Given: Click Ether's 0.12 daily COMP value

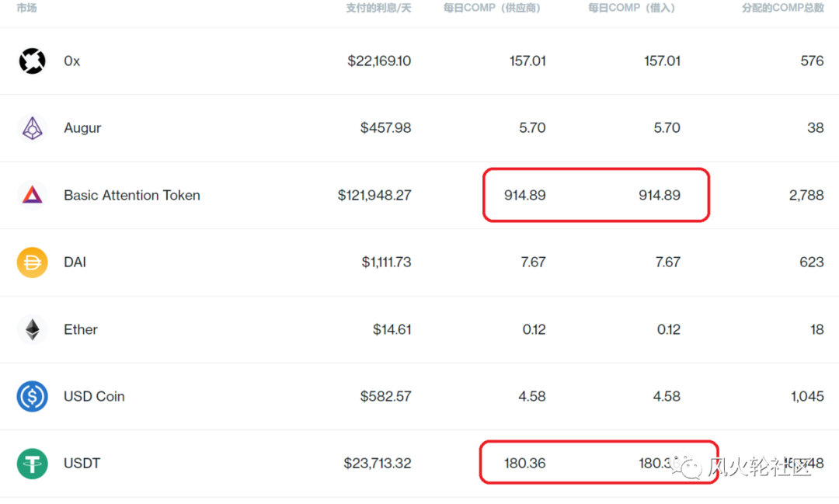Looking at the screenshot, I should click(534, 329).
